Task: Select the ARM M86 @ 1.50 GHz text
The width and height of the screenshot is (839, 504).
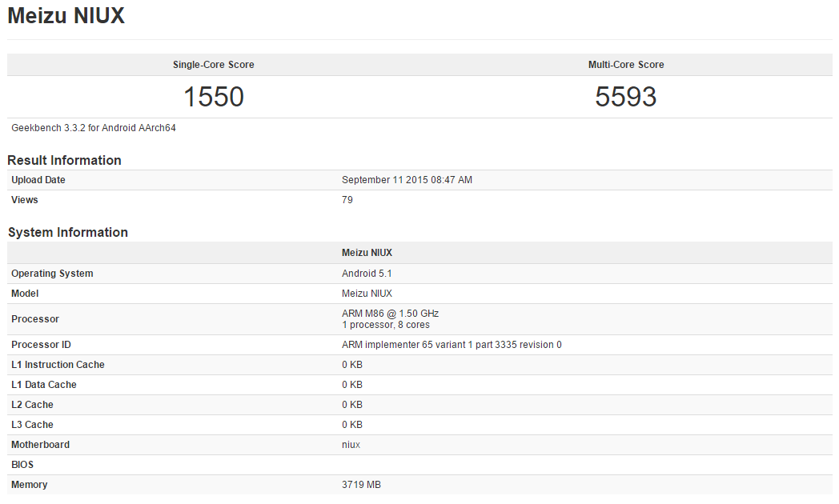Action: coord(390,314)
